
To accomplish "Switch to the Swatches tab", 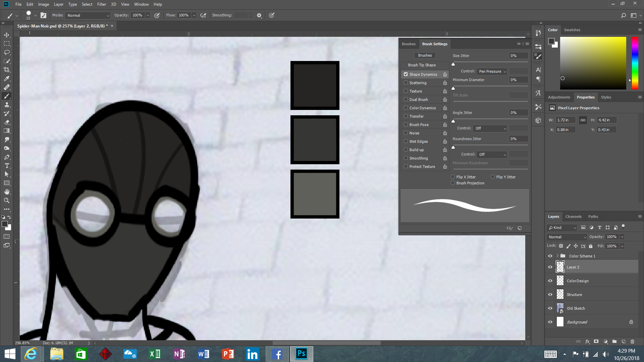I will coord(572,30).
